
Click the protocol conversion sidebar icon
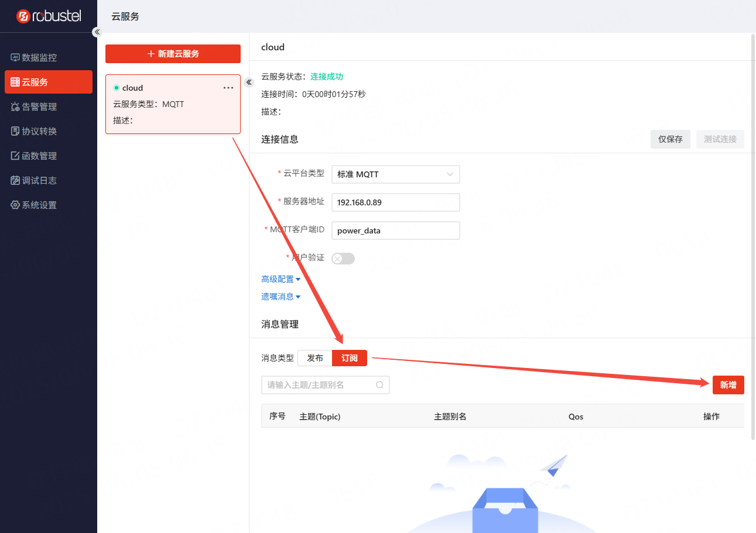tap(15, 131)
